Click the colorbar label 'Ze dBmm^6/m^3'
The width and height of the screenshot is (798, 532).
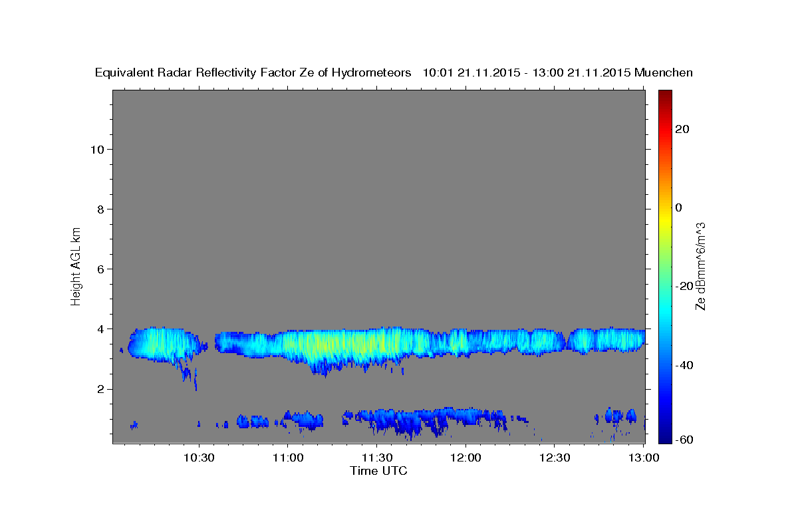pos(700,266)
